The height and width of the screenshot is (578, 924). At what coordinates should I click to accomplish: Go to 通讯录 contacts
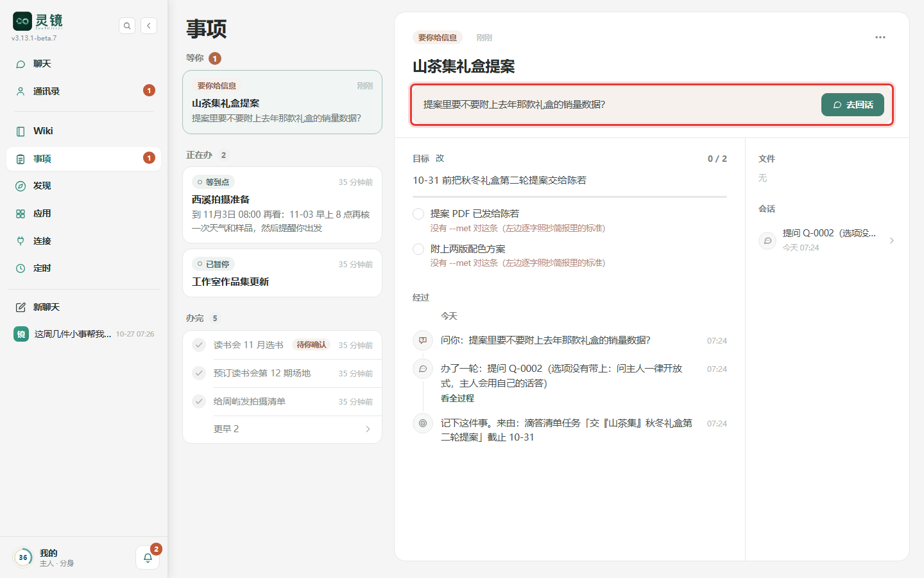(83, 91)
